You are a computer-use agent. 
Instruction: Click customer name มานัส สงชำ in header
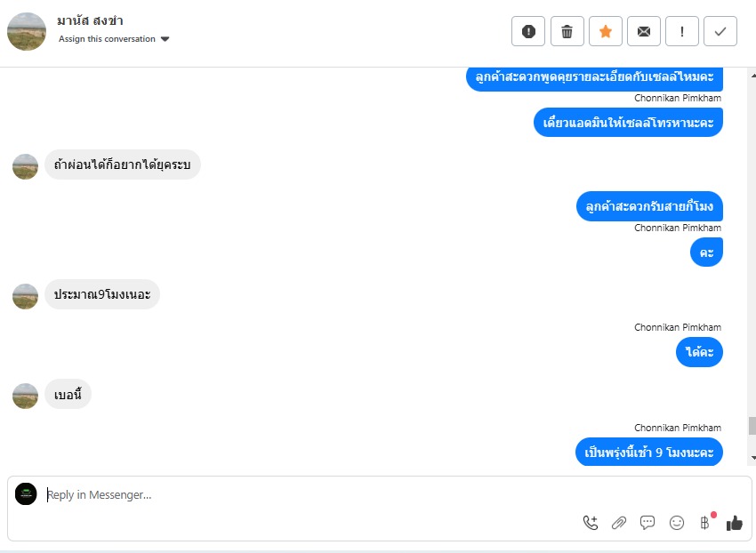point(90,20)
